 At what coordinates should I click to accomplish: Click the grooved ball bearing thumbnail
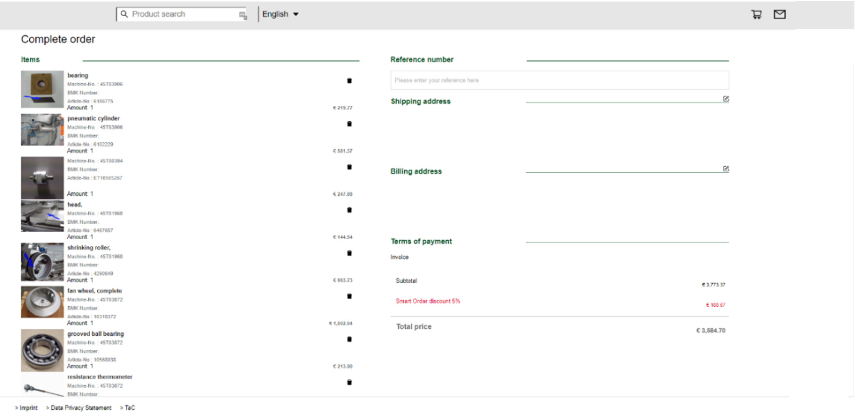[42, 351]
